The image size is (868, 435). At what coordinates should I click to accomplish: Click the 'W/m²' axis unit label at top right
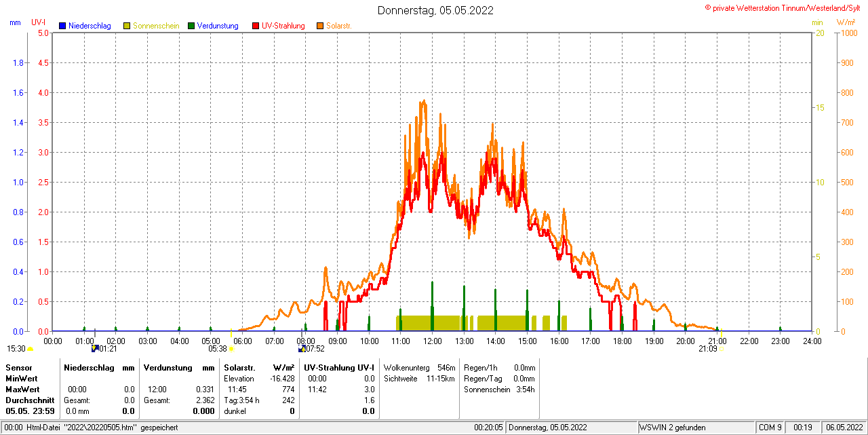pyautogui.click(x=846, y=22)
